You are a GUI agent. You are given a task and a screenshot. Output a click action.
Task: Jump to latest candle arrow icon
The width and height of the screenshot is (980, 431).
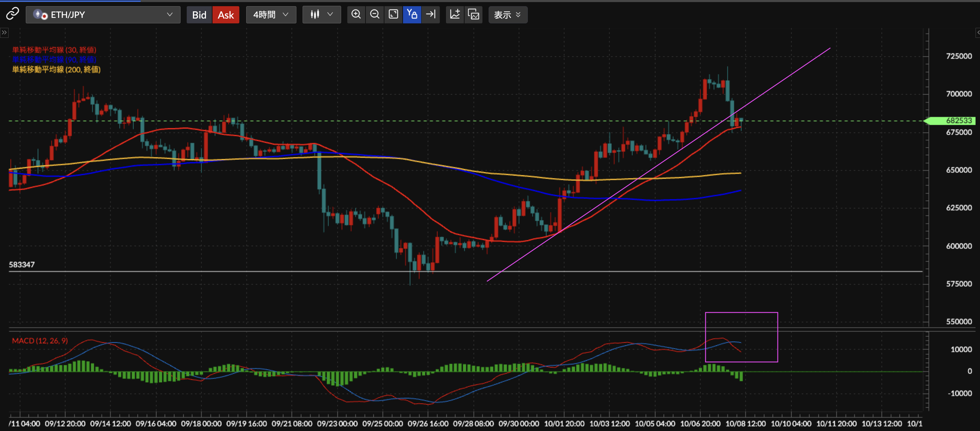431,14
